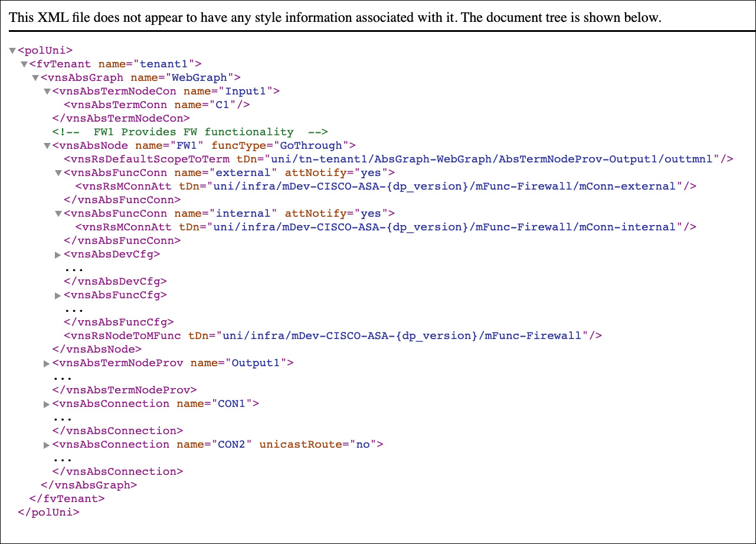Expand the vnsAbsConnection CON1 node
Screen dimensions: 756x544
(47, 404)
